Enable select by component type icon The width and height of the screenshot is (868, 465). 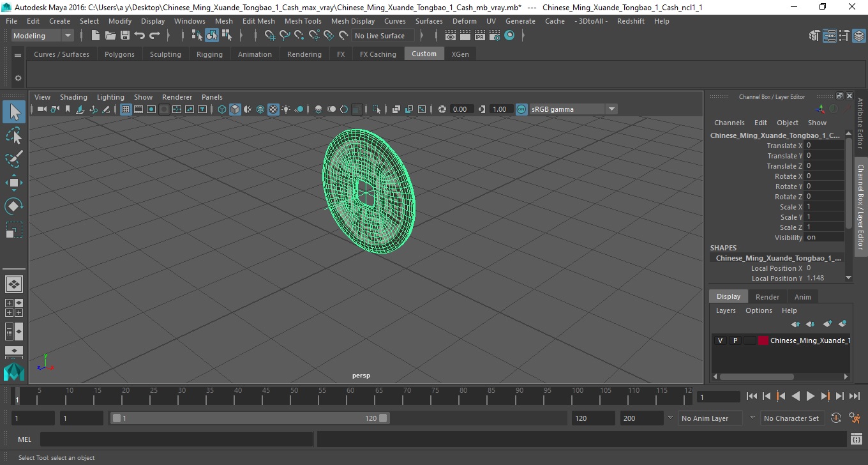click(x=227, y=36)
